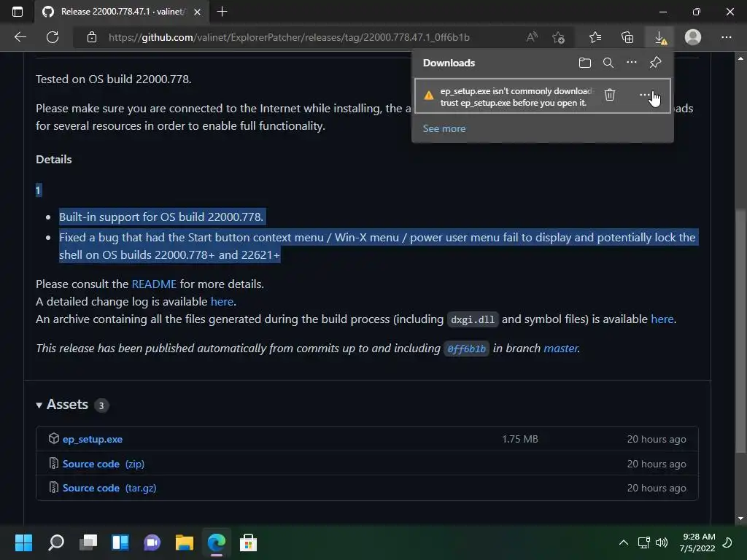747x560 pixels.
Task: Delete the ep_setup.exe download
Action: 610,95
